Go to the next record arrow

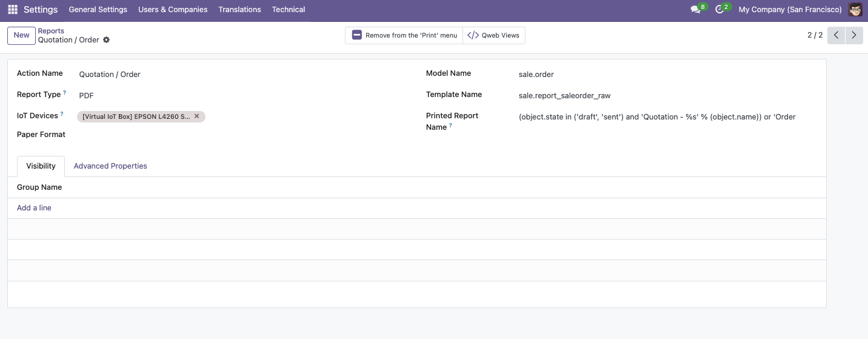(x=854, y=35)
